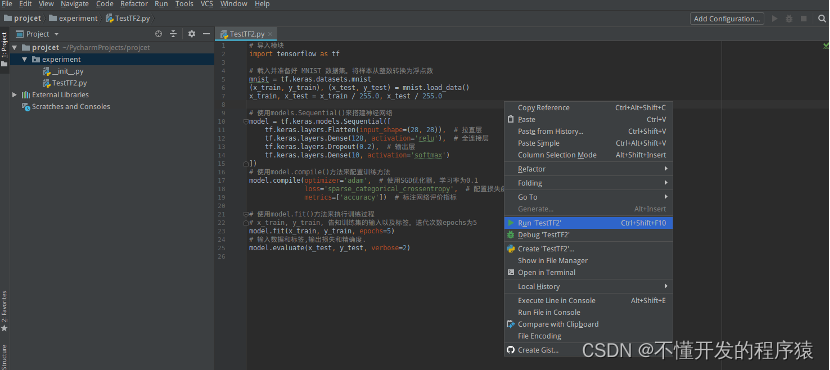Select the experiment folder row

112,59
